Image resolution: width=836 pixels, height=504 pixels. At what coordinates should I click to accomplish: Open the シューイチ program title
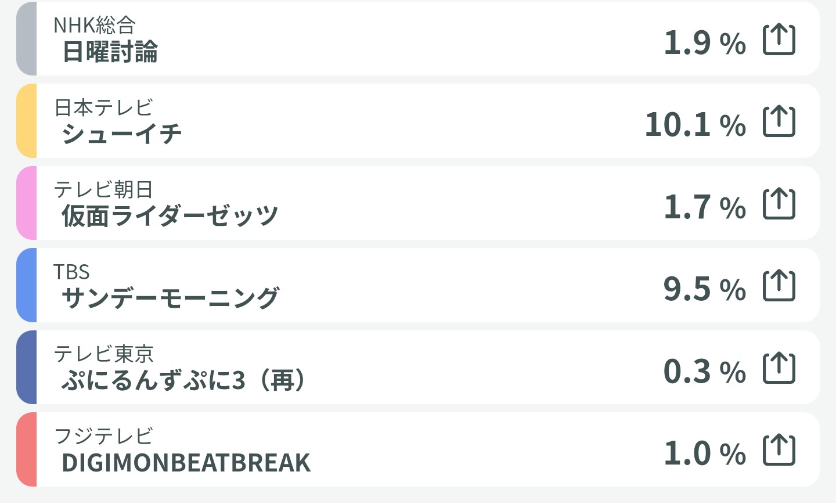click(x=122, y=134)
